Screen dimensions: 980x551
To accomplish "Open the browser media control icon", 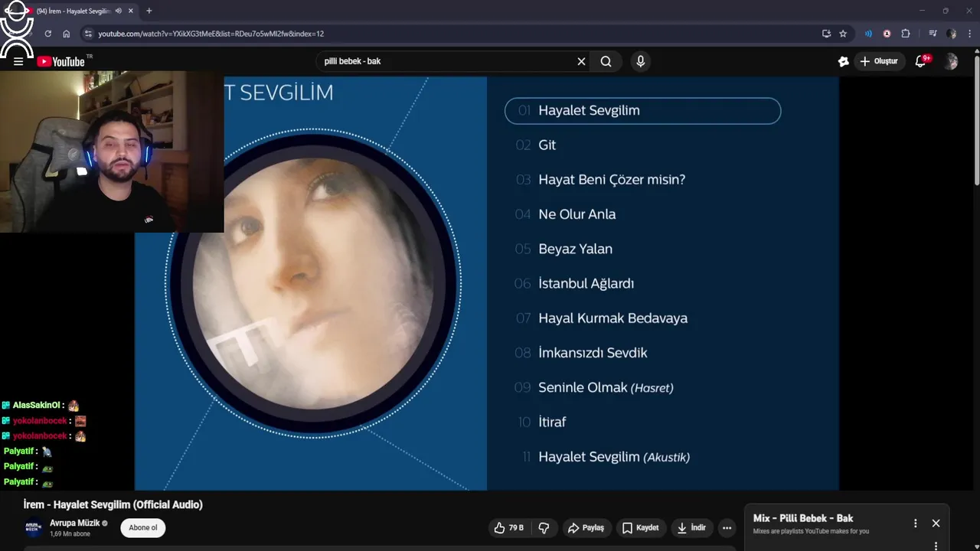I will click(933, 34).
